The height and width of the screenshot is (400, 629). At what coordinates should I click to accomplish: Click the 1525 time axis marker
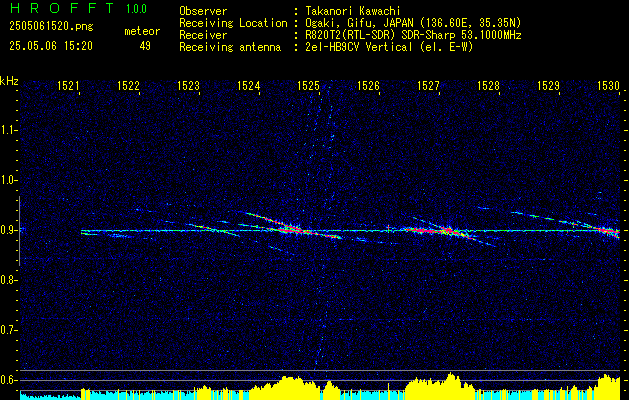(x=308, y=85)
